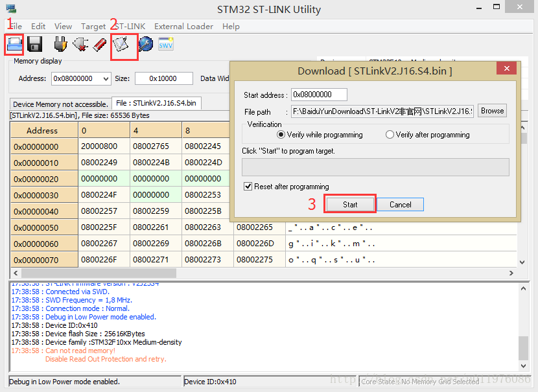Viewport: 538px width, 392px height.
Task: Click Browse to choose a file
Action: [x=492, y=111]
